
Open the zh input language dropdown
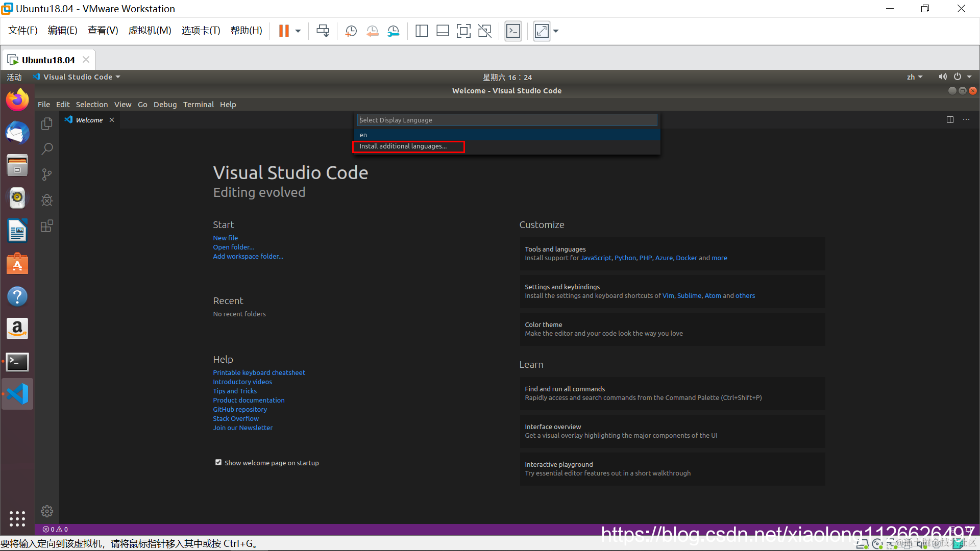914,77
